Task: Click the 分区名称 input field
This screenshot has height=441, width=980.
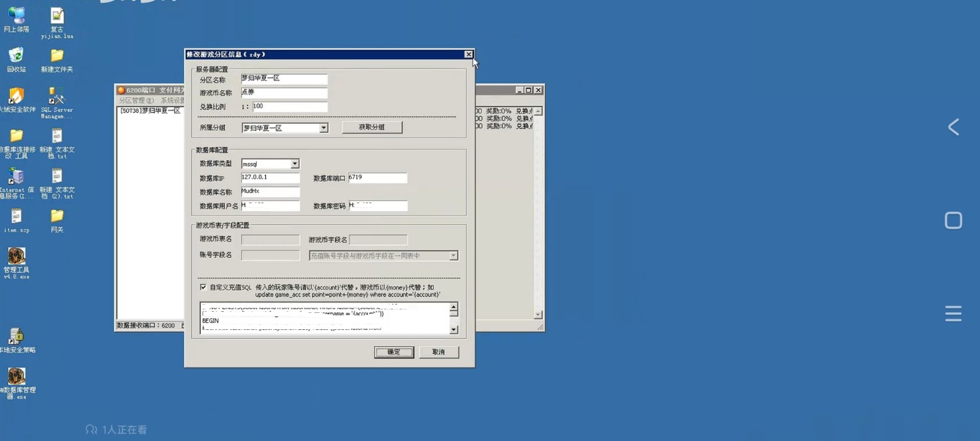Action: coord(284,79)
